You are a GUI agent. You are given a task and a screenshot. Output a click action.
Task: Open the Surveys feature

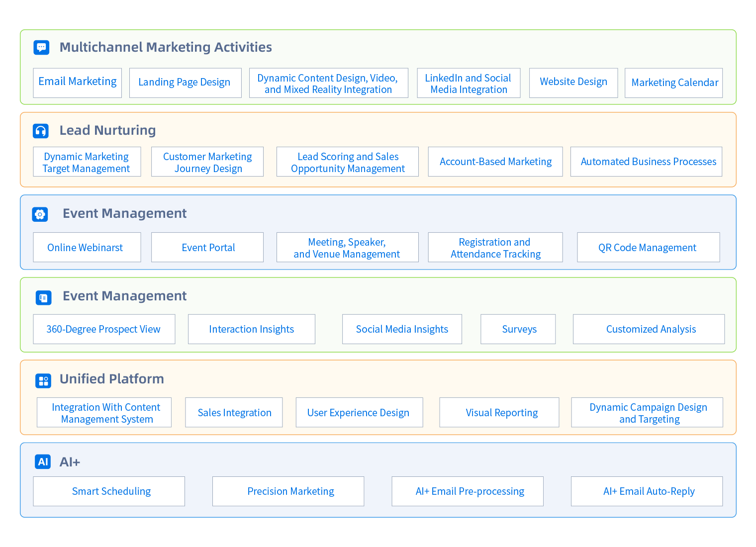tap(518, 329)
